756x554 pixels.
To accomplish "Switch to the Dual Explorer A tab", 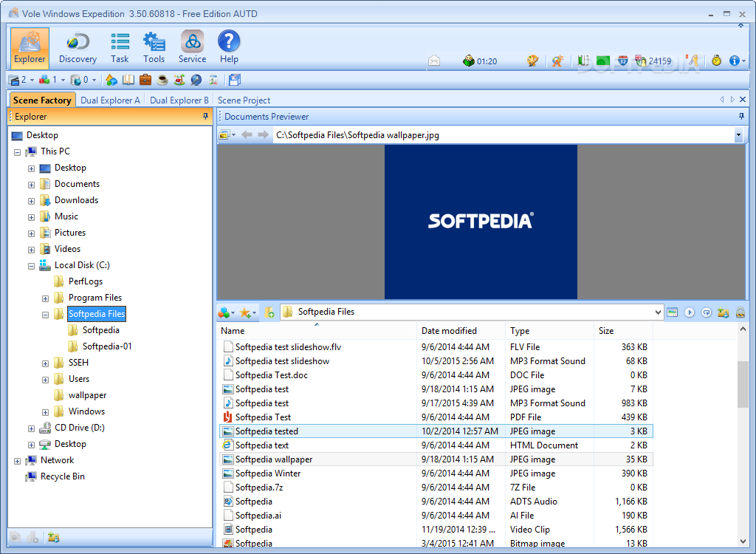I will [110, 100].
